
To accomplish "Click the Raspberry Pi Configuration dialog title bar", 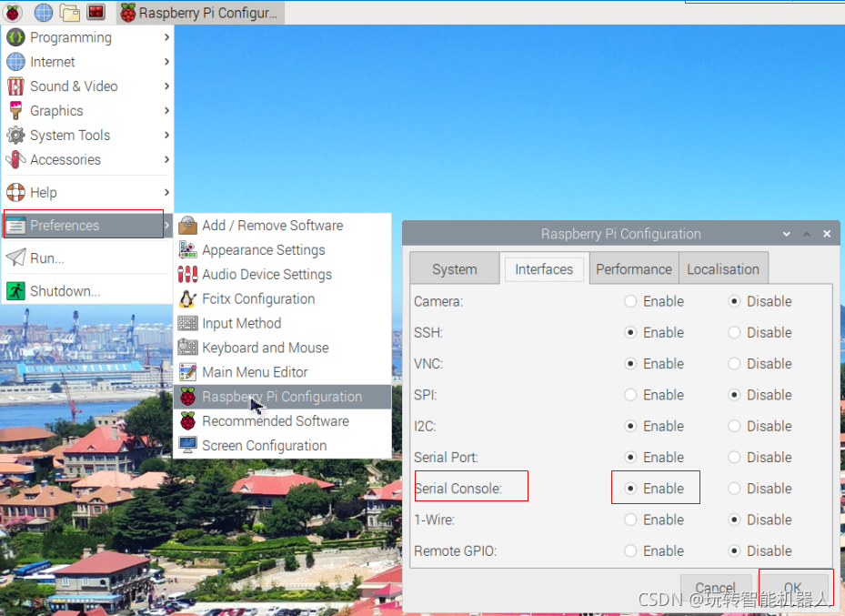I will (621, 234).
